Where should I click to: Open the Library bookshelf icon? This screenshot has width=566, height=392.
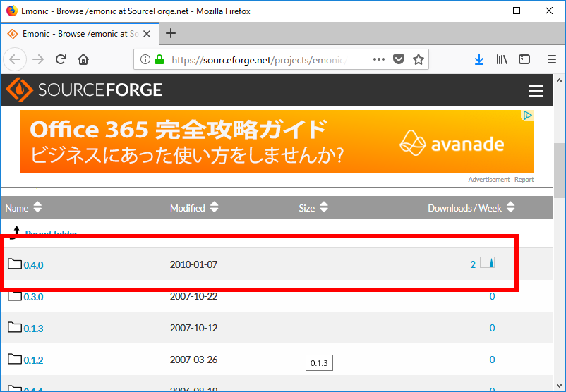tap(502, 59)
